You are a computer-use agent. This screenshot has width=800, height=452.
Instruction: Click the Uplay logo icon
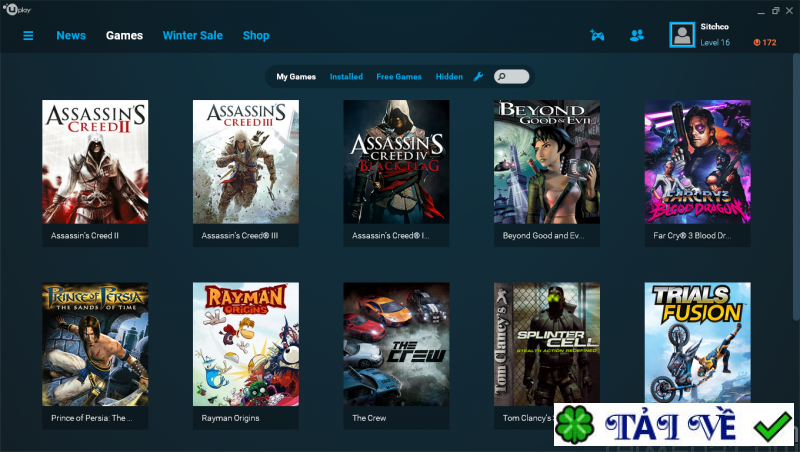[17, 9]
